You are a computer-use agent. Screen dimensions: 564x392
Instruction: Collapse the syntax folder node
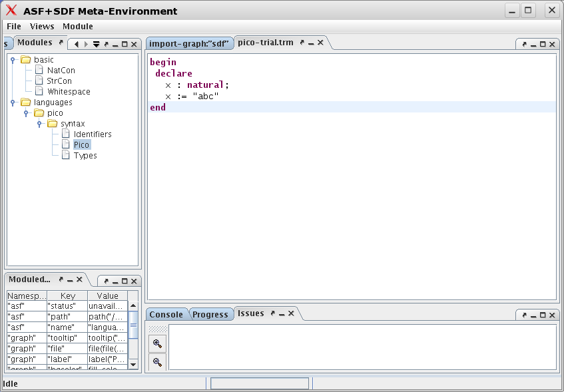click(40, 123)
